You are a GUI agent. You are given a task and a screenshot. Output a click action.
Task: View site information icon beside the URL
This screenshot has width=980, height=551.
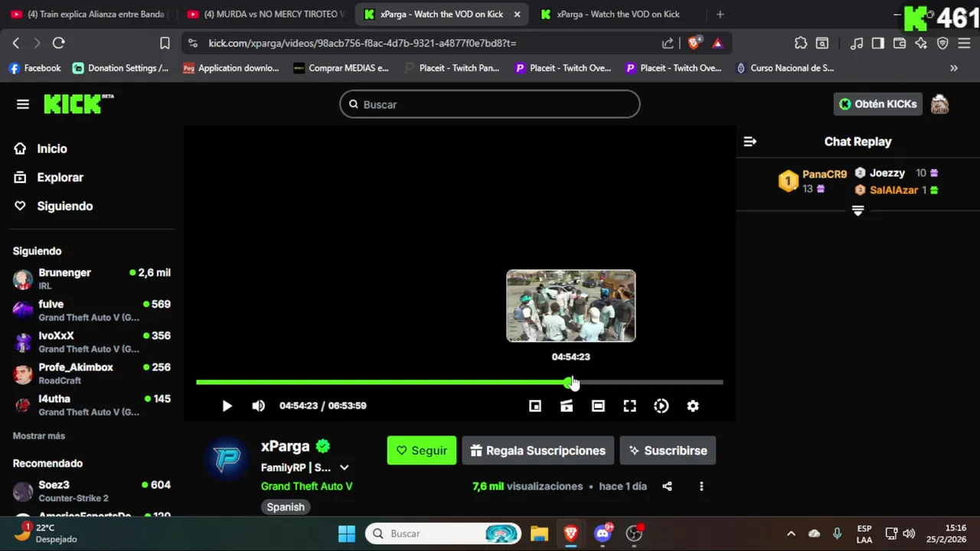tap(192, 44)
